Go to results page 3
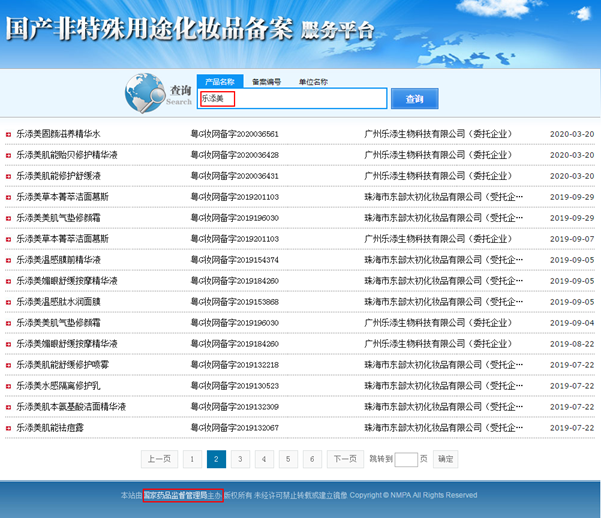601x518 pixels. (240, 459)
